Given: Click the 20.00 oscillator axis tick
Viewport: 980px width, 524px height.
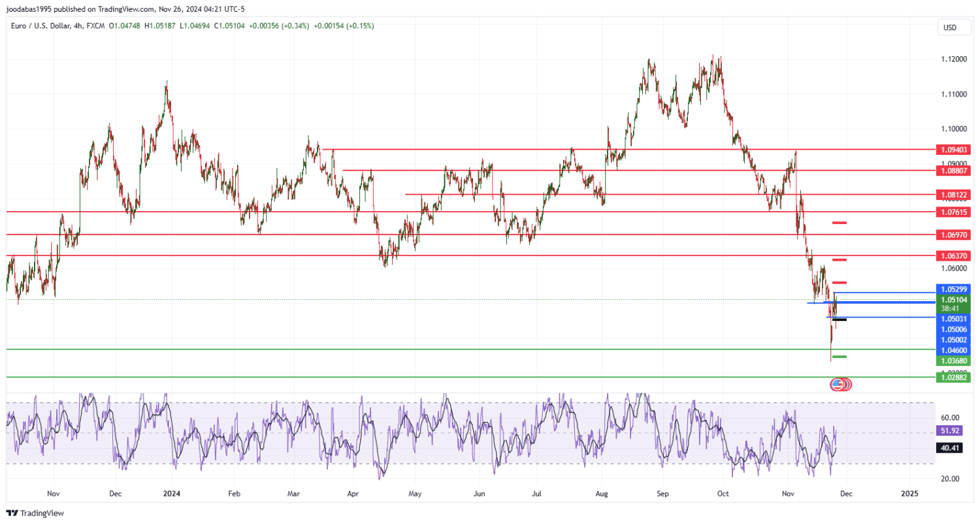Looking at the screenshot, I should tap(950, 479).
